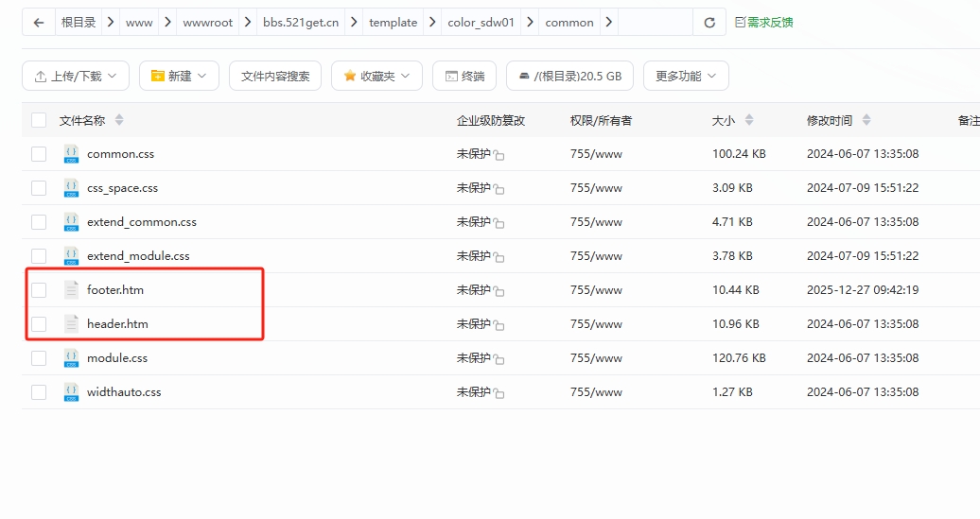Viewport: 980px width, 519px height.
Task: Navigate to template in breadcrumb
Action: [394, 23]
